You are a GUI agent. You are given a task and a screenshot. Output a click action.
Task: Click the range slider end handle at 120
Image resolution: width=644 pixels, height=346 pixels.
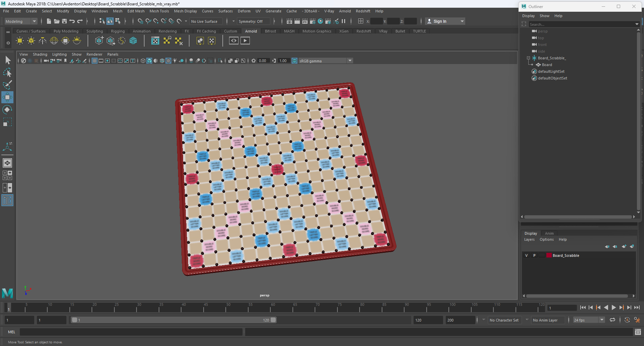tap(273, 320)
